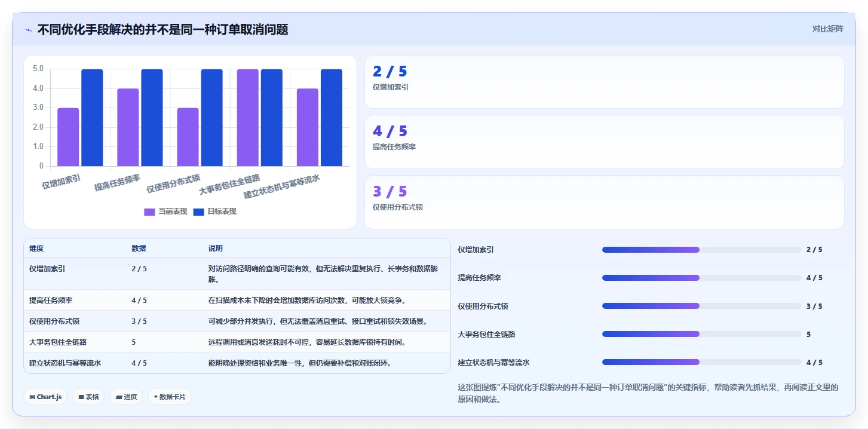Click the 建立状态机与幂等流水 progress bar
Image resolution: width=868 pixels, height=429 pixels.
[x=701, y=362]
